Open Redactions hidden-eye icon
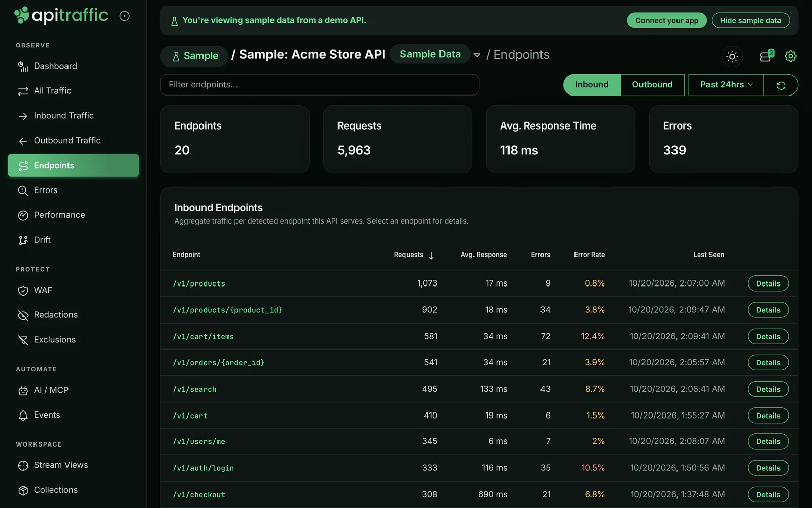812x508 pixels. (23, 315)
